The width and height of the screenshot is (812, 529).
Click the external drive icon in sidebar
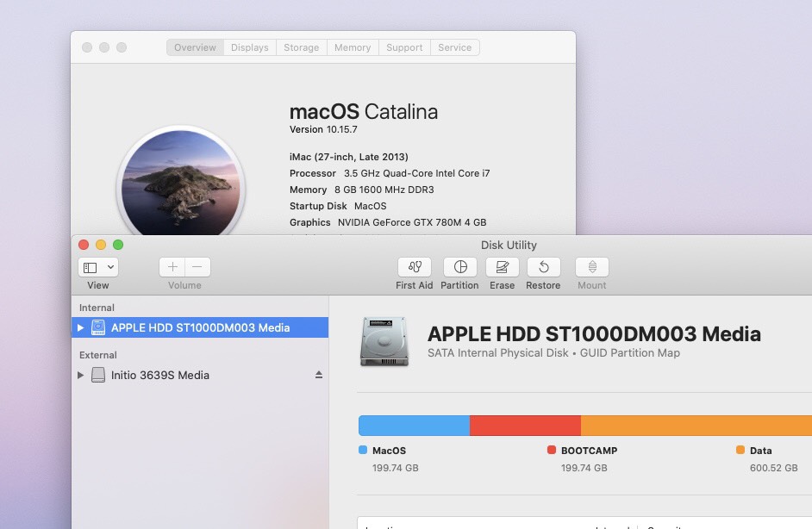click(x=98, y=375)
